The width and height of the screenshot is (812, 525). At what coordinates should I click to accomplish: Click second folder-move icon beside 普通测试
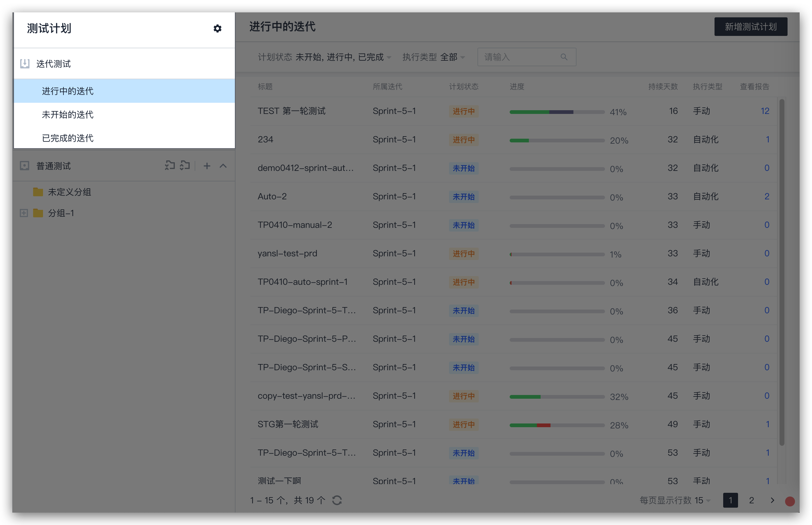pyautogui.click(x=185, y=166)
